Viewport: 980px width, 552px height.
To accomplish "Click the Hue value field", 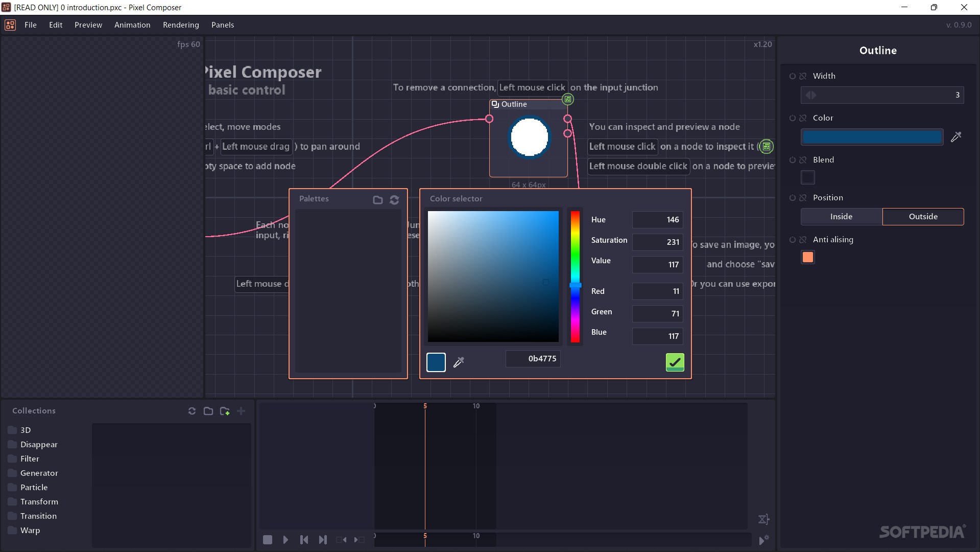I will tap(658, 220).
